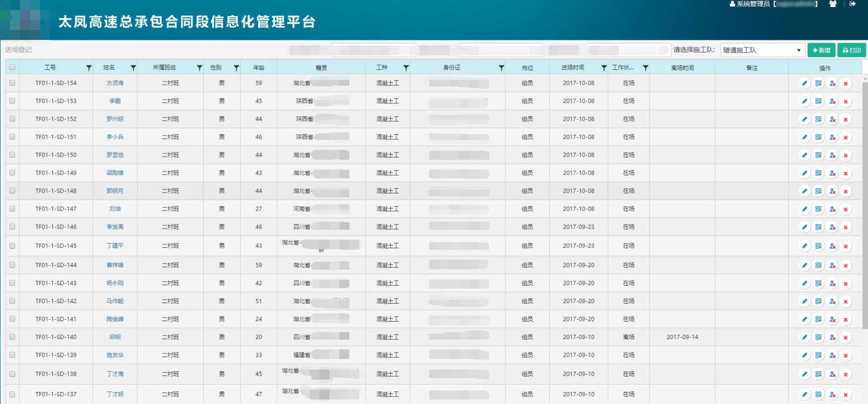Edit record TF01-1-SD-149 via pencil icon

pos(804,173)
